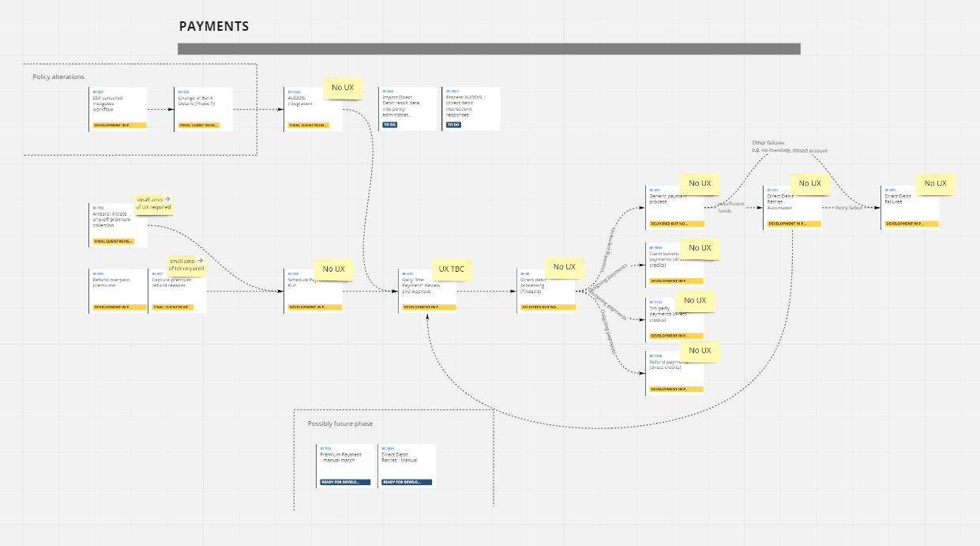Viewport: 980px width, 546px height.
Task: Open the blue link on Premium Payment manual match card
Action: click(x=325, y=447)
